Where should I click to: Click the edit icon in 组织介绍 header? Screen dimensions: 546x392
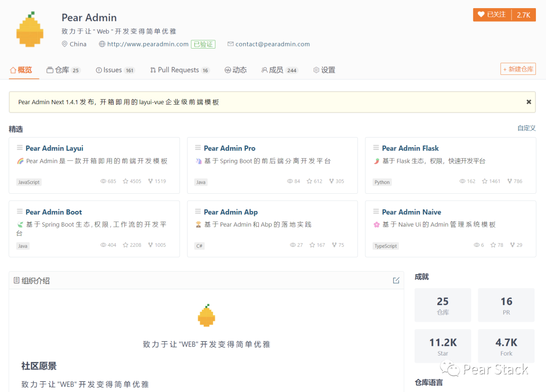pos(396,281)
